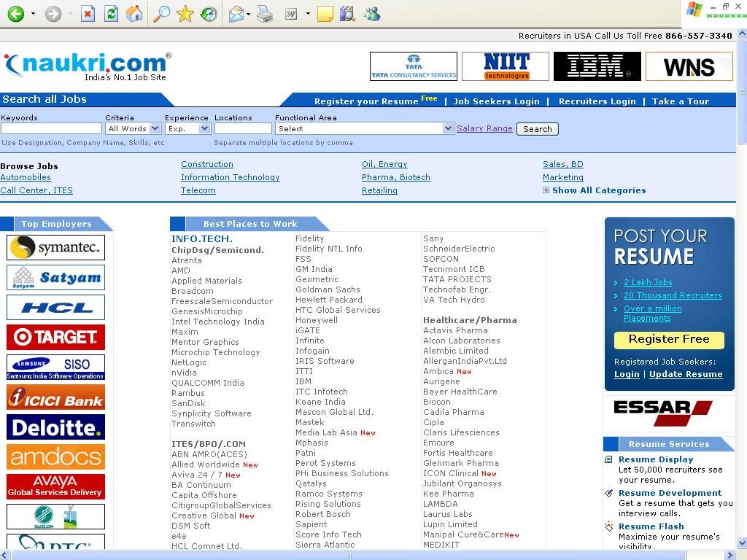This screenshot has width=747, height=560.
Task: Go to Home page via house icon
Action: (x=134, y=14)
